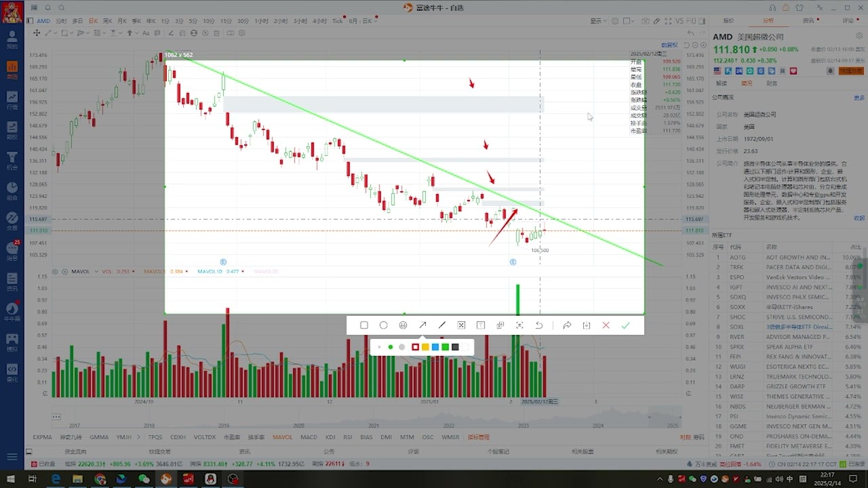This screenshot has width=868, height=488.
Task: Switch chart to 分时 intraday view
Action: [61, 21]
